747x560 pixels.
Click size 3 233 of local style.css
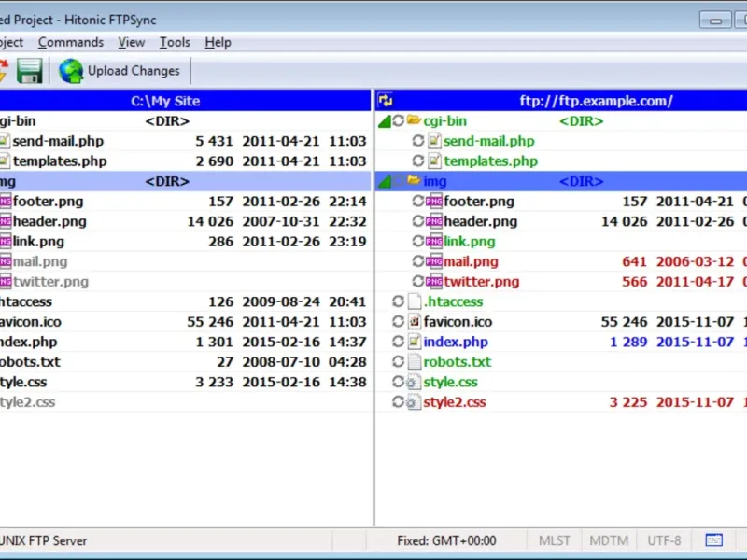[x=215, y=382]
